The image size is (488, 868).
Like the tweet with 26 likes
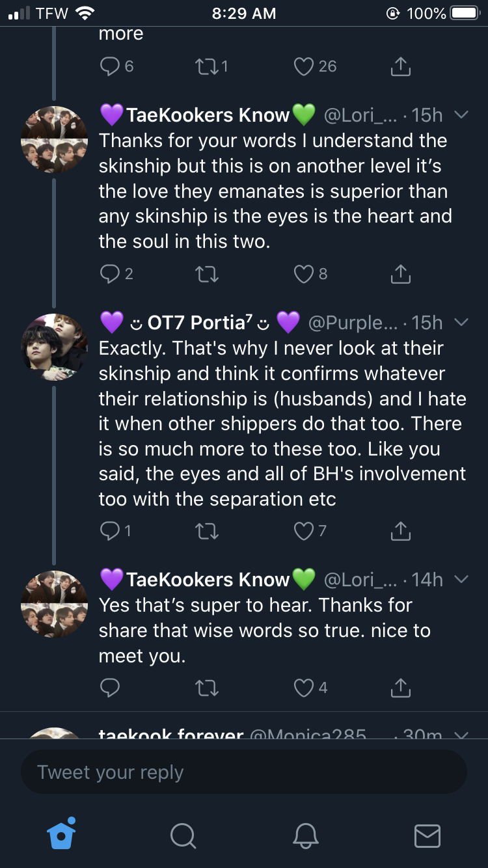[305, 66]
